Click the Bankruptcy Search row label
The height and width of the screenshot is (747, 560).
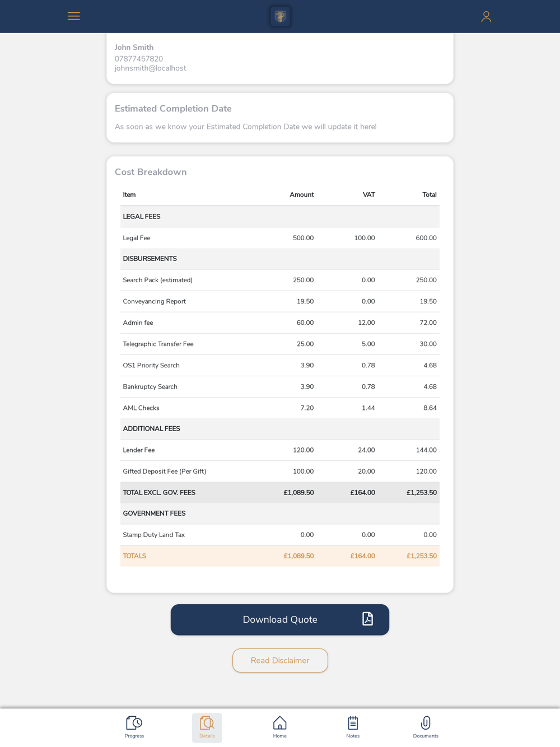(150, 386)
